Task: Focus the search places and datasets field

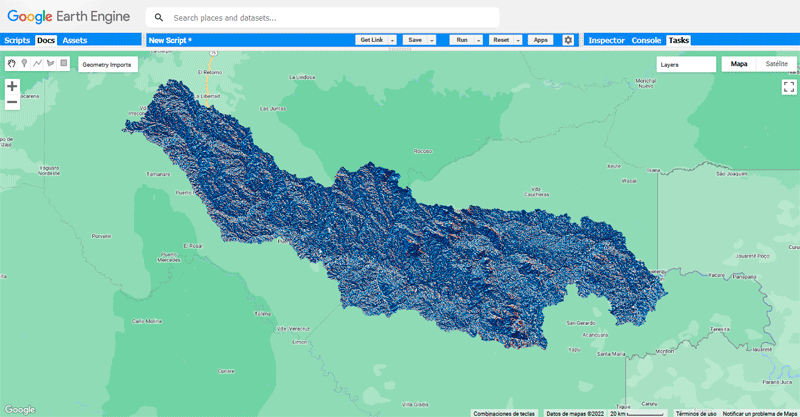Action: [322, 18]
